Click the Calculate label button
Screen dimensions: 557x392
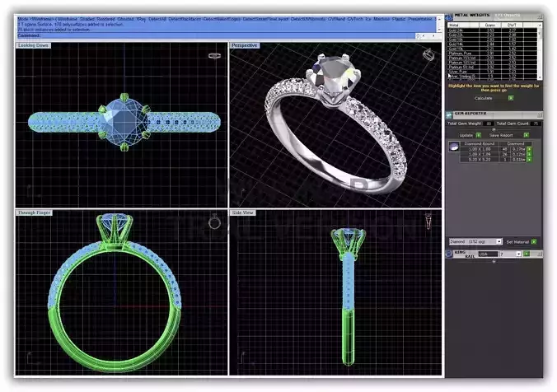click(484, 98)
